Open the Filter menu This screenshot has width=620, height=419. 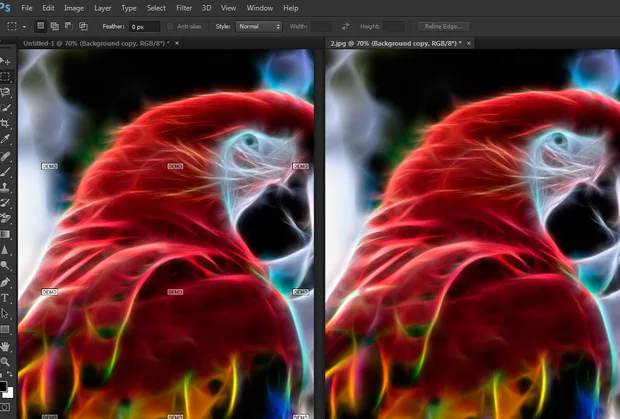pos(183,8)
